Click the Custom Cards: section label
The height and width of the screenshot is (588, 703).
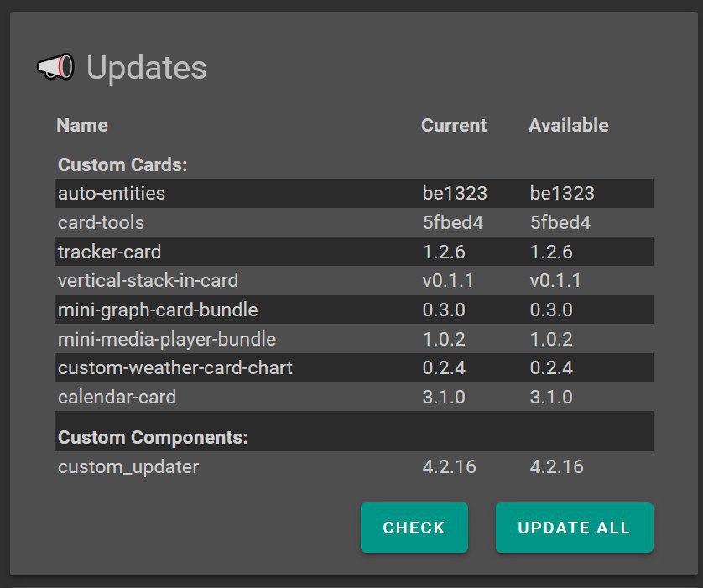(x=122, y=164)
